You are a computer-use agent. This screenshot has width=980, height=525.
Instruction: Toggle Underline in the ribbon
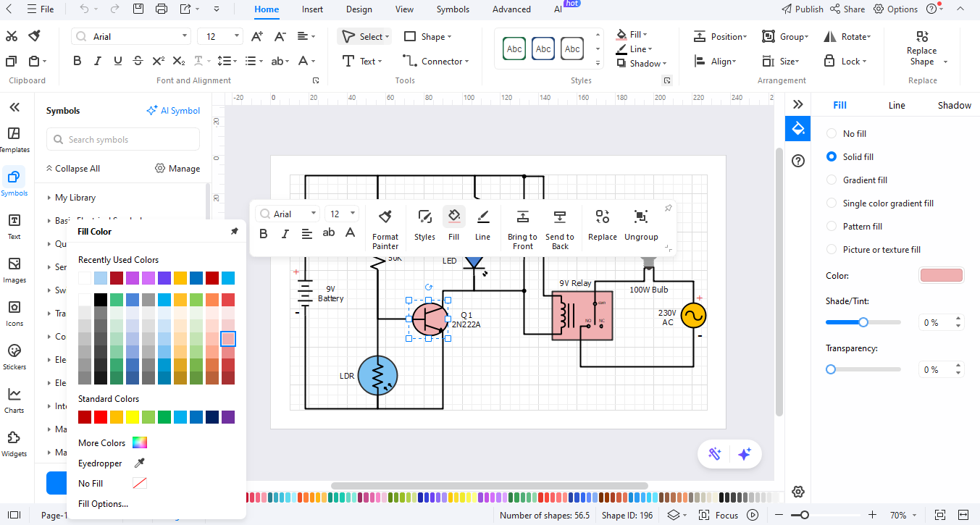[x=118, y=62]
